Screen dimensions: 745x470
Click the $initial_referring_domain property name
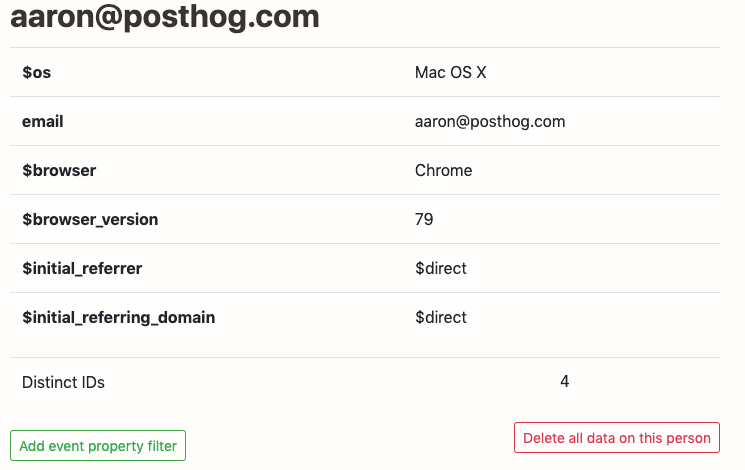[118, 317]
